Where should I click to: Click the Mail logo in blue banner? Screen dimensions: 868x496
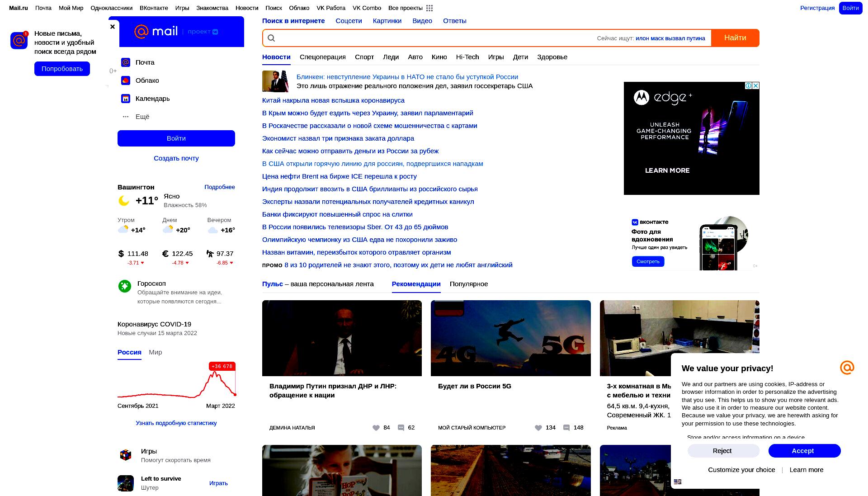pos(156,31)
